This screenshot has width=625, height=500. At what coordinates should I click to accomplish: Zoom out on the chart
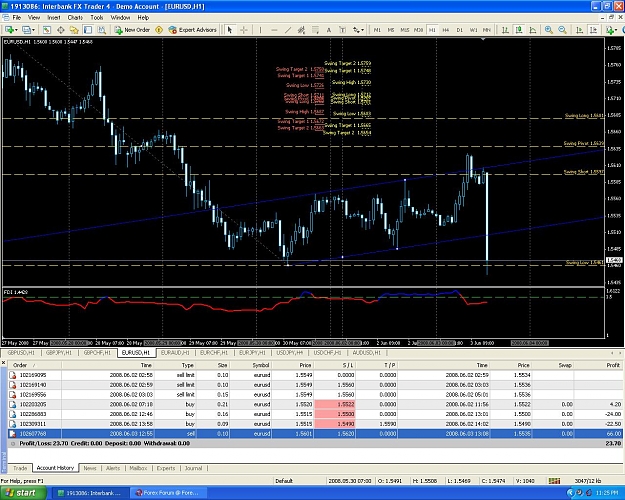tap(562, 30)
